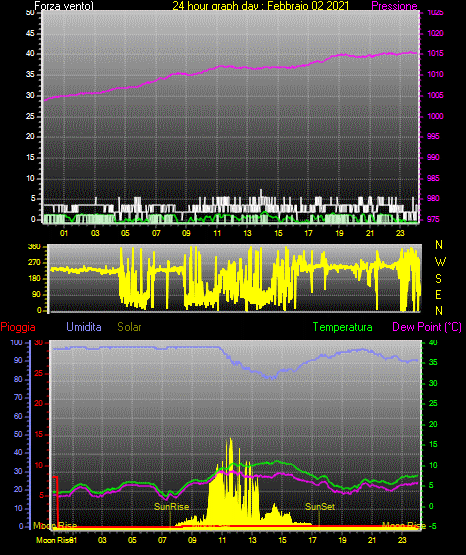
Task: Click the Dew Point (°C) legend label
Action: click(x=427, y=327)
